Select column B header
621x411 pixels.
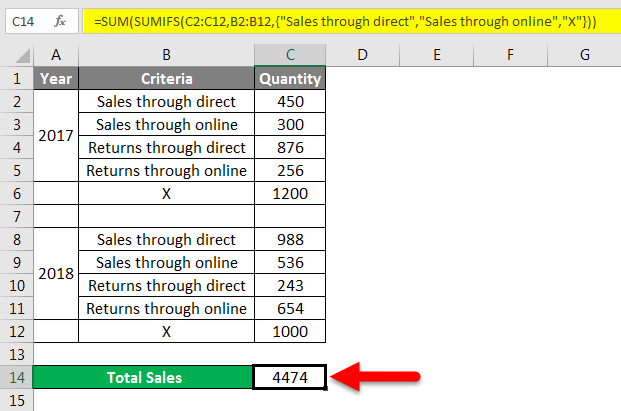pyautogui.click(x=166, y=52)
